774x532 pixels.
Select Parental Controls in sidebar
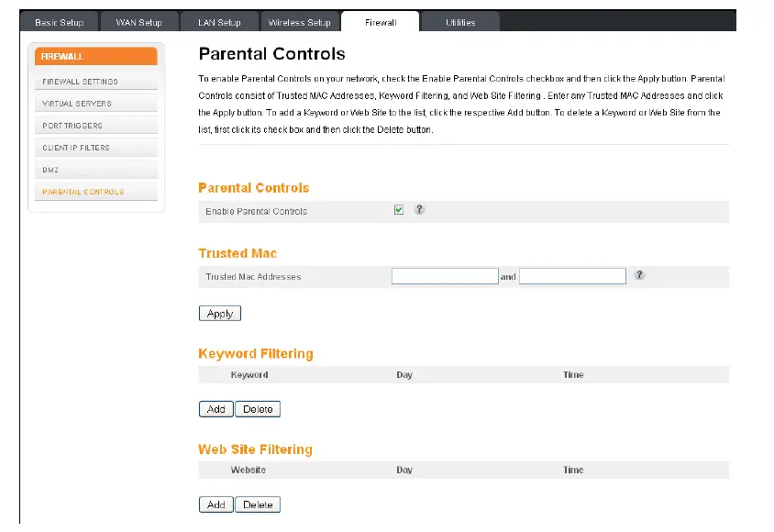click(x=96, y=192)
